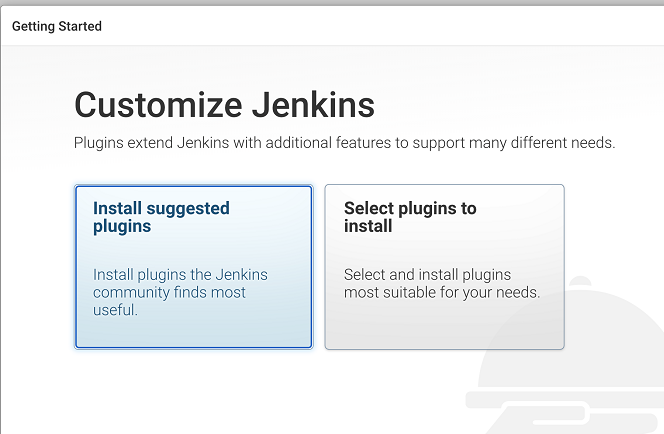Click the bold 'Install suggested plugins' title text
This screenshot has height=434, width=664.
point(161,217)
